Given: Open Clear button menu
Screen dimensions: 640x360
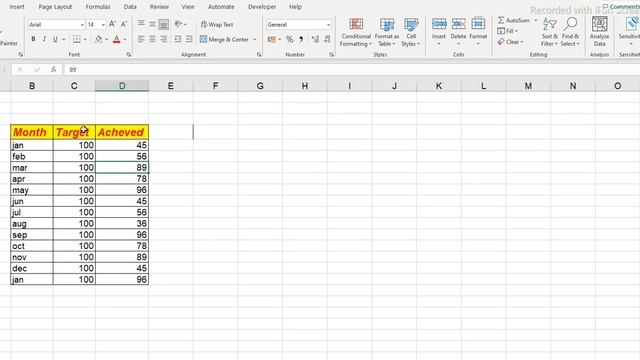Looking at the screenshot, I should click(x=510, y=42).
